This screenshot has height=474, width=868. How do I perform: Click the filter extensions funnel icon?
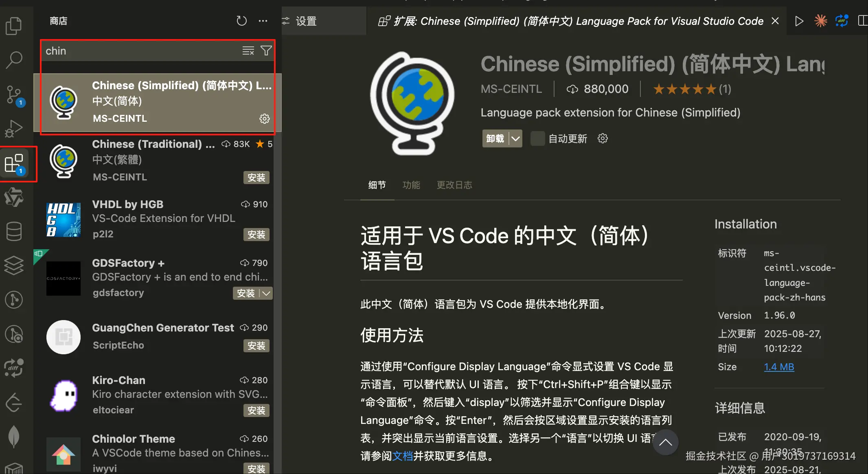point(266,51)
